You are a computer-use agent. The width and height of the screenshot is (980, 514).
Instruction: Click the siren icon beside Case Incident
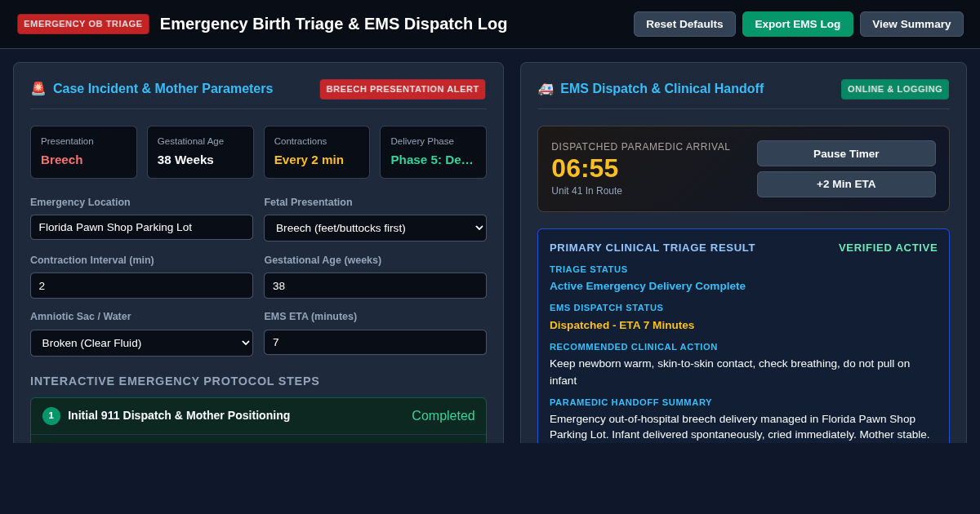pos(38,89)
